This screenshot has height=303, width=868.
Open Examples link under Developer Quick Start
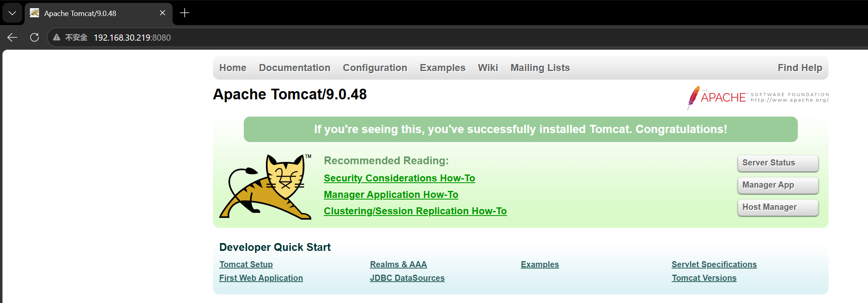(x=540, y=264)
